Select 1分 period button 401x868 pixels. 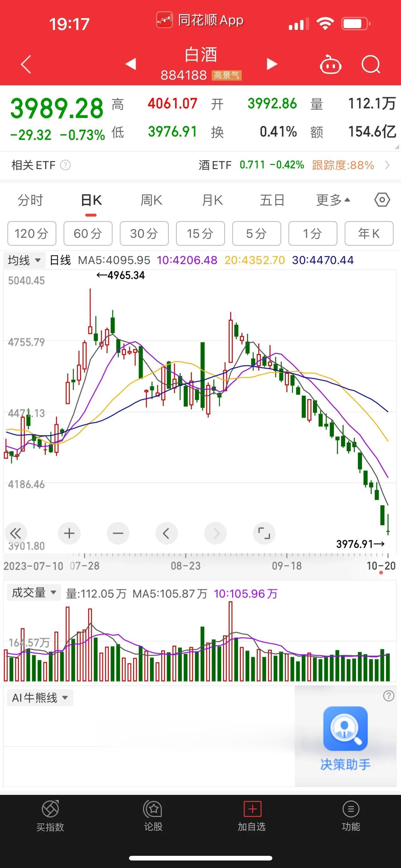point(313,233)
